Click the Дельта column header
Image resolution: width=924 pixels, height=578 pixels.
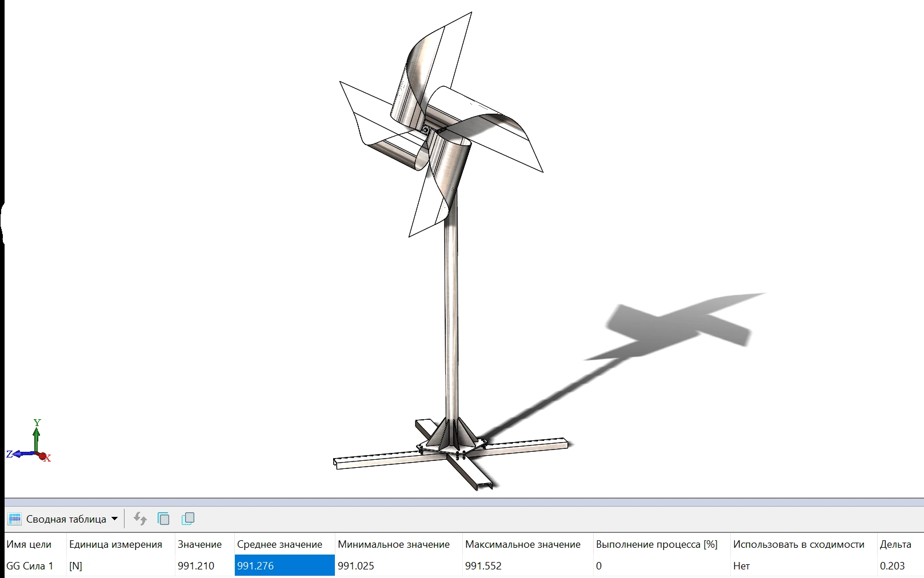point(895,544)
